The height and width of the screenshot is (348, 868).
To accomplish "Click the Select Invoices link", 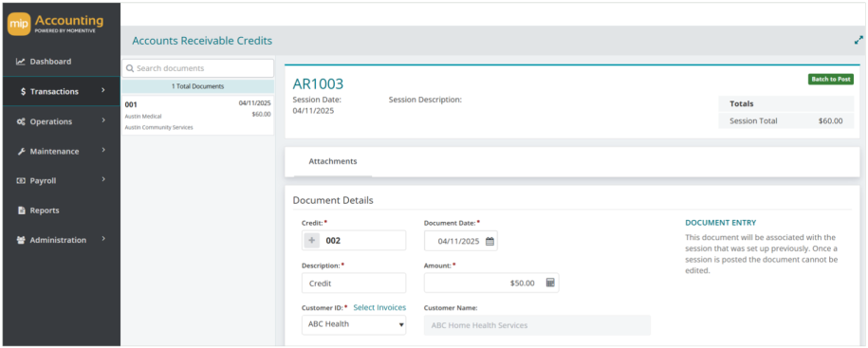I will tap(379, 307).
